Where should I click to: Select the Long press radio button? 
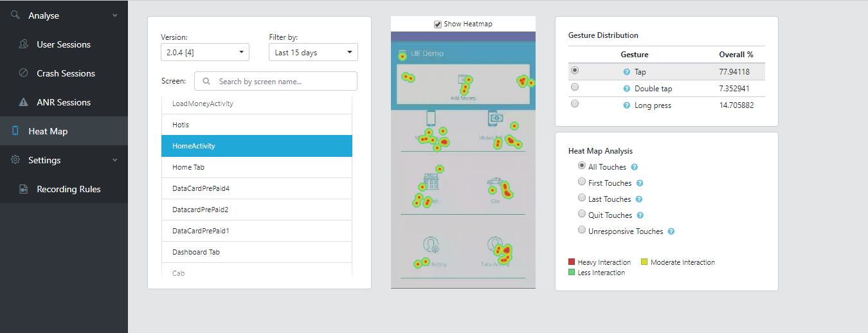click(x=575, y=104)
